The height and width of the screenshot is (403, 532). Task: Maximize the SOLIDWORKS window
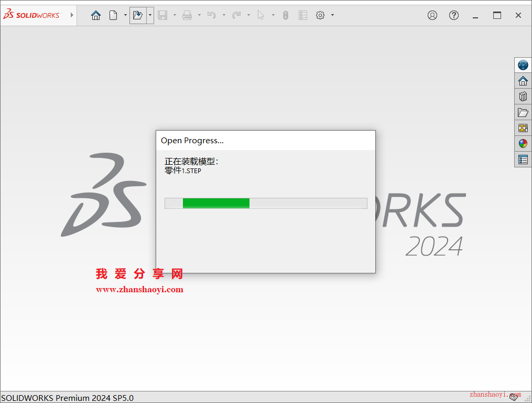pyautogui.click(x=497, y=15)
